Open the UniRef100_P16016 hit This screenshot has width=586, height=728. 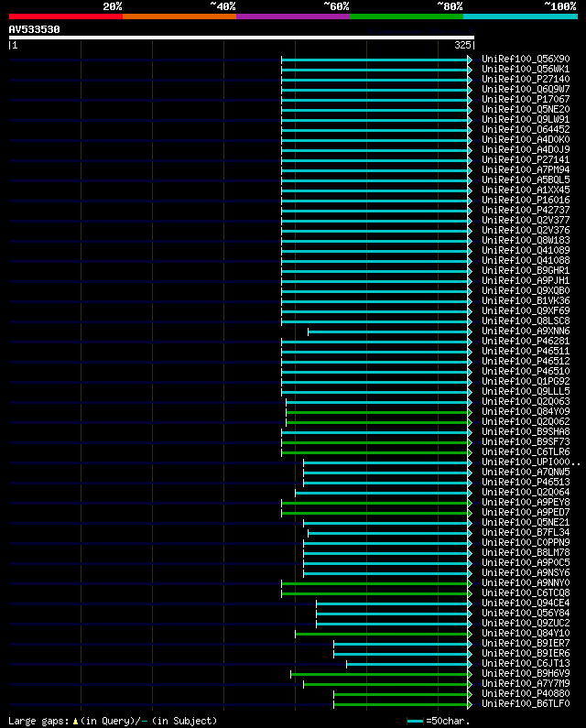tap(526, 201)
